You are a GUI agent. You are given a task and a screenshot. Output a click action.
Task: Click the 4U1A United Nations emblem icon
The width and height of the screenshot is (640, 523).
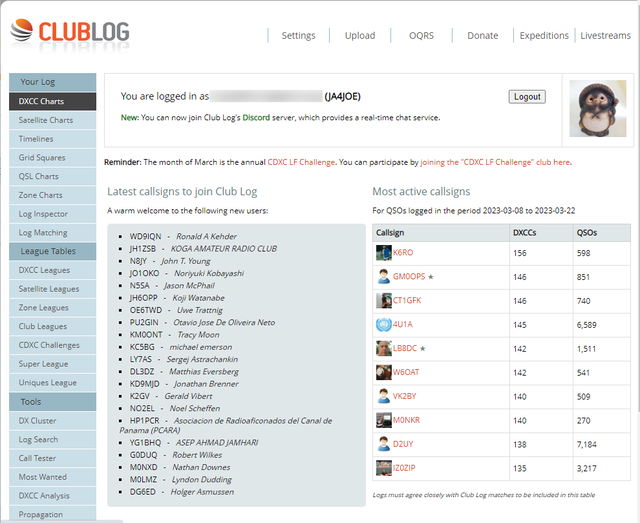coord(384,325)
